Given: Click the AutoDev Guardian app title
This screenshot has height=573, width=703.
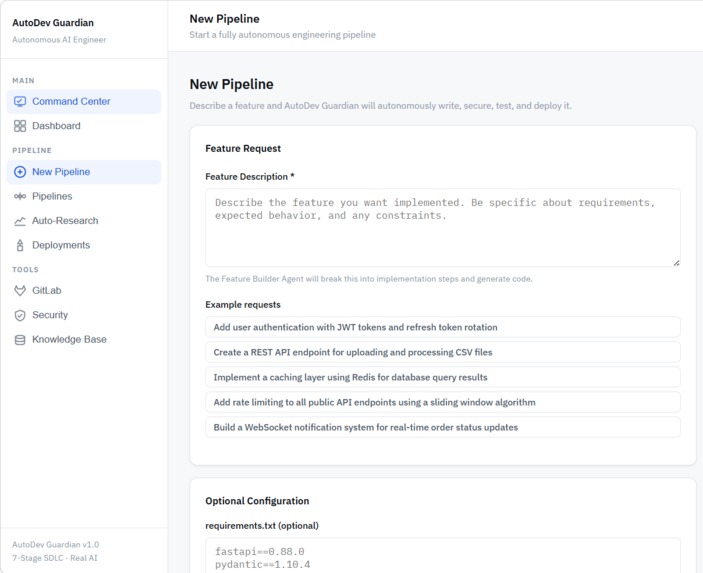Looking at the screenshot, I should pos(53,23).
